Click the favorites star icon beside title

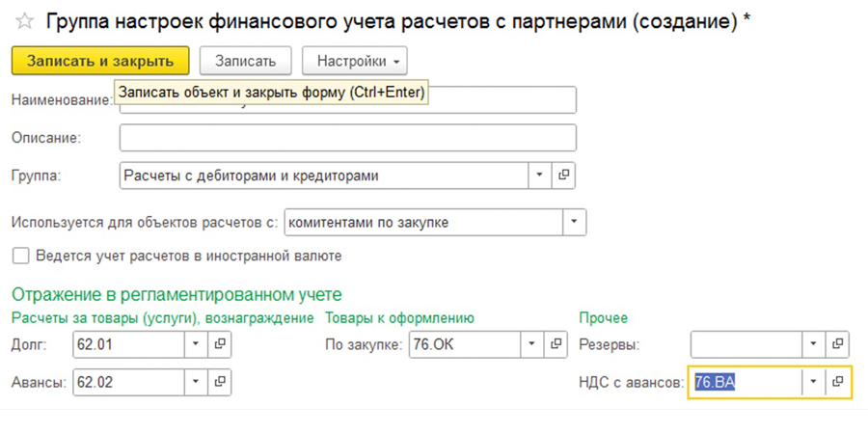pyautogui.click(x=25, y=20)
